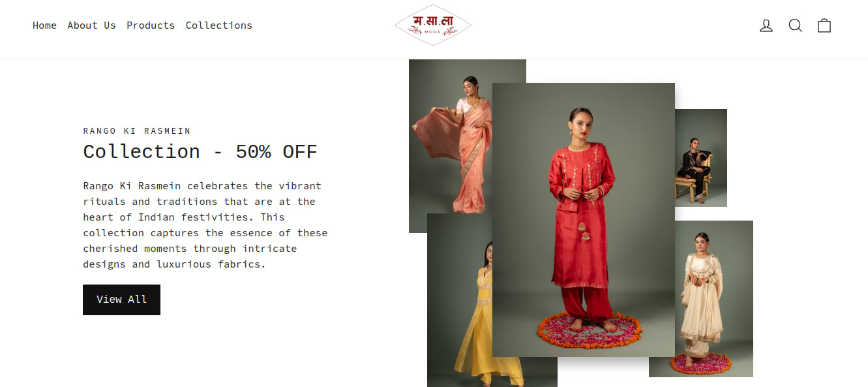Click the Collection - 50% OFF heading
Image resolution: width=868 pixels, height=387 pixels.
pyautogui.click(x=200, y=152)
